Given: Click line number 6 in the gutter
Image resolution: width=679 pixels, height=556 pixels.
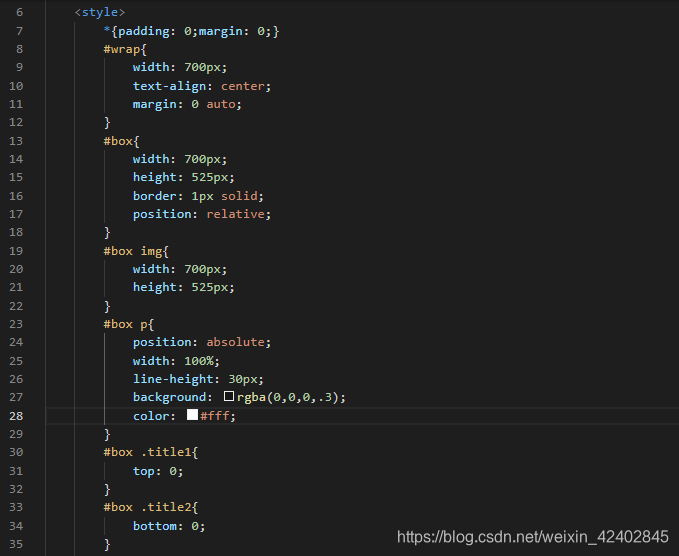Looking at the screenshot, I should (x=19, y=12).
